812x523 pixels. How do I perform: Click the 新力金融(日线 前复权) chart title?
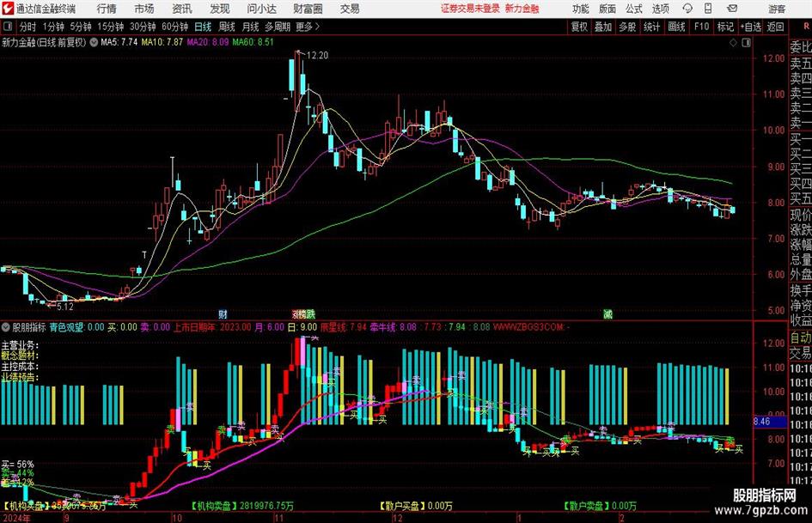[x=44, y=42]
